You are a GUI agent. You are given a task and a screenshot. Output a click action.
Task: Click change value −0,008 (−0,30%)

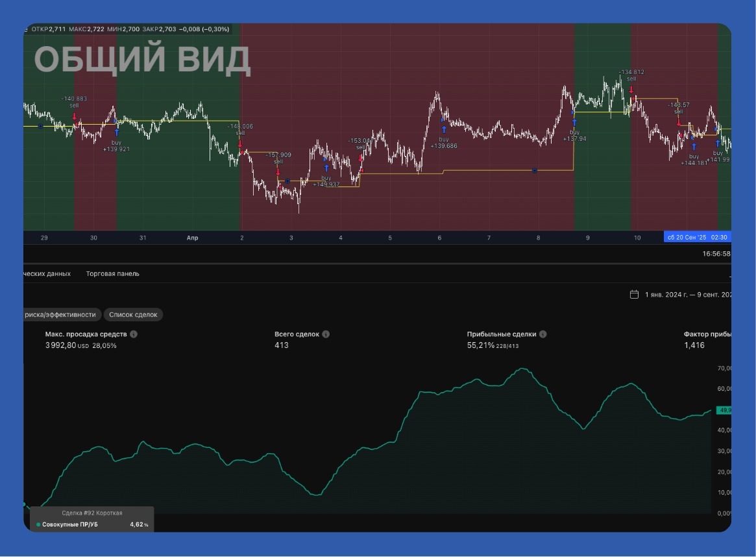pyautogui.click(x=204, y=29)
